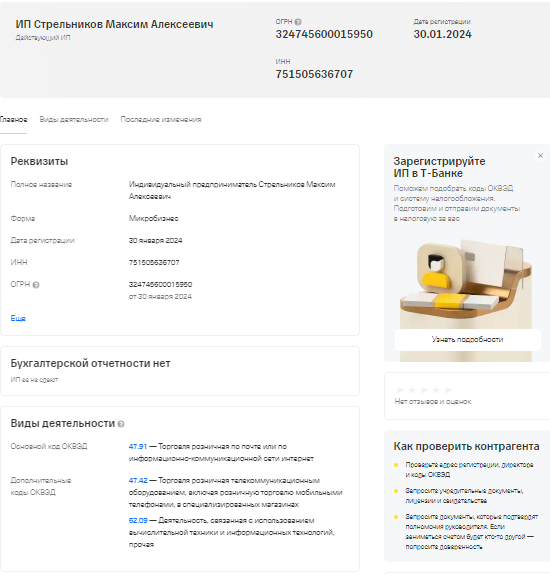Click the Дополнительные коды ОКВЭД label
The width and height of the screenshot is (550, 575).
click(x=41, y=486)
